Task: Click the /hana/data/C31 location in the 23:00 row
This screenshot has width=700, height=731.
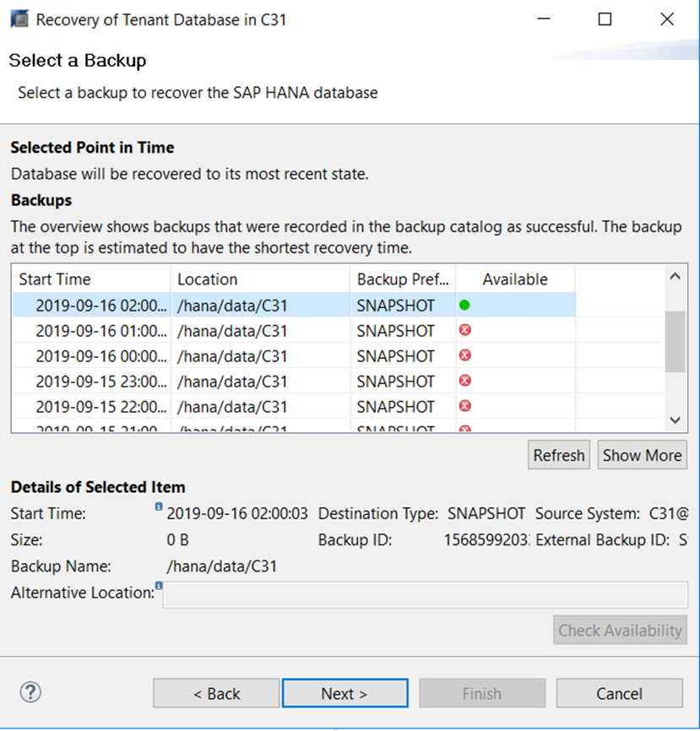Action: coord(232,382)
